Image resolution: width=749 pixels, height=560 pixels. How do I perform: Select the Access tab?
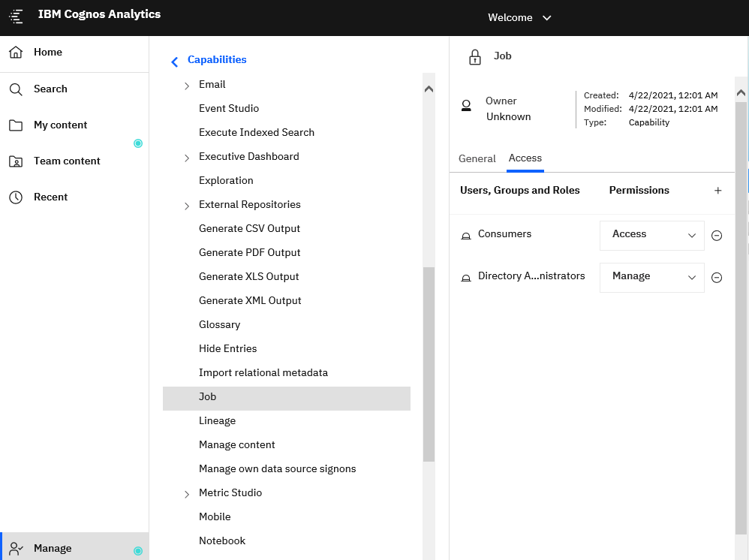click(x=525, y=158)
